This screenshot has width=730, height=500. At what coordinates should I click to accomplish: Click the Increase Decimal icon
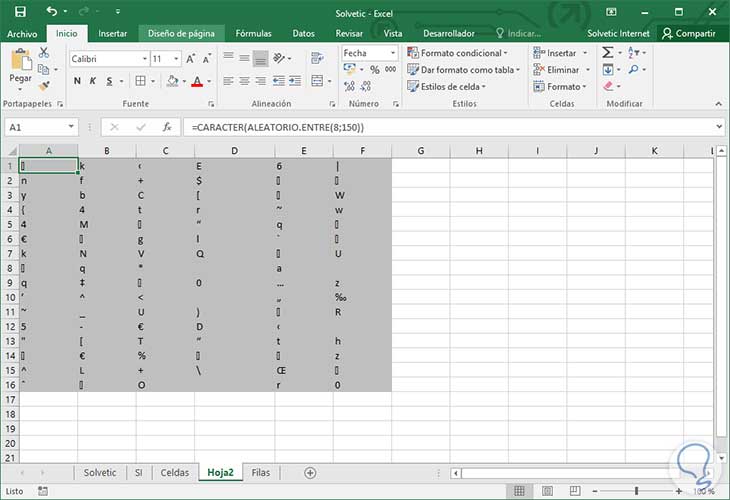[349, 86]
